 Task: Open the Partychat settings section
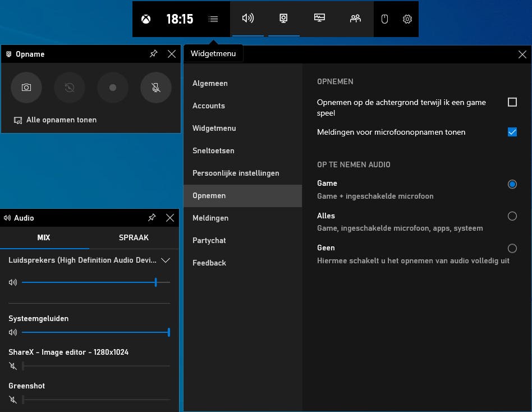209,240
